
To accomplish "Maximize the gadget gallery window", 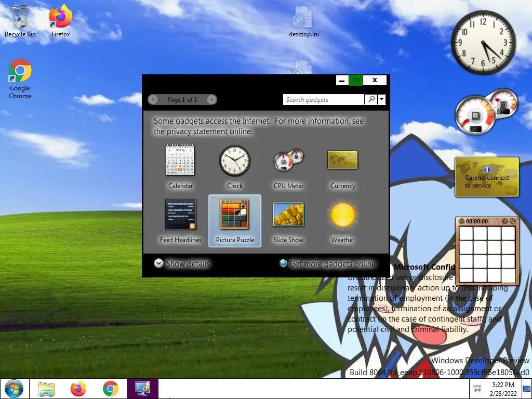I will pyautogui.click(x=355, y=81).
